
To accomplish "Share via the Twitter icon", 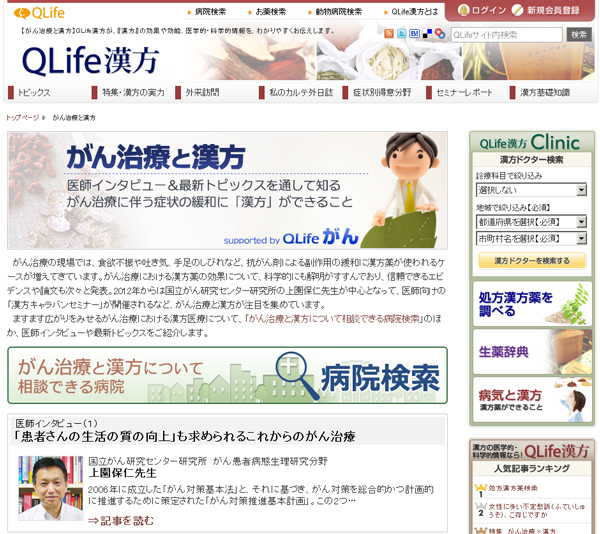I will click(x=401, y=34).
